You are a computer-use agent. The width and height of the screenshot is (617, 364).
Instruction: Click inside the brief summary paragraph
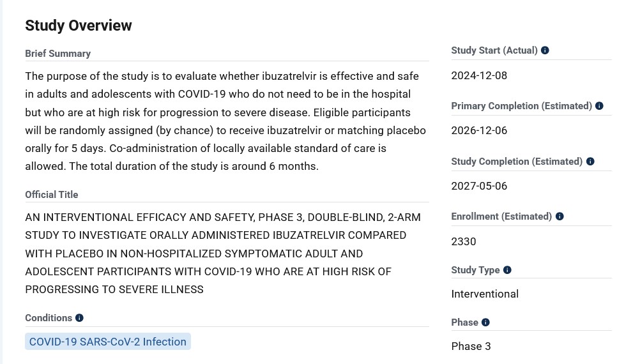pyautogui.click(x=224, y=121)
